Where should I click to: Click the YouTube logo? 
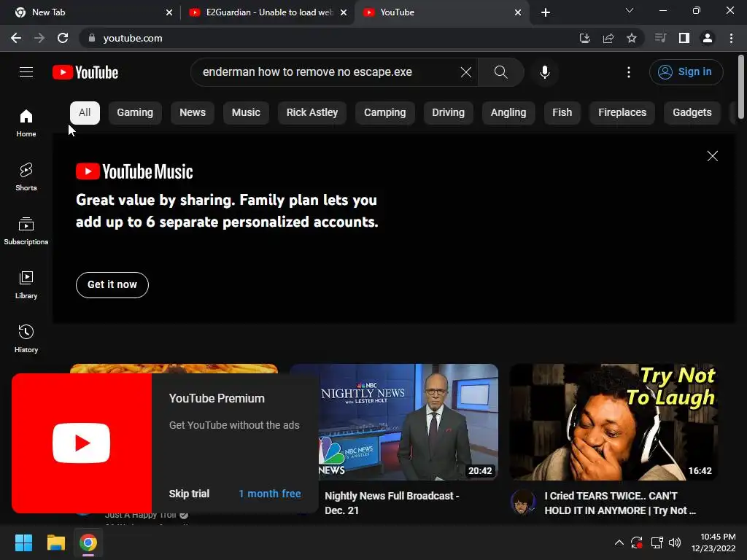[x=85, y=72]
